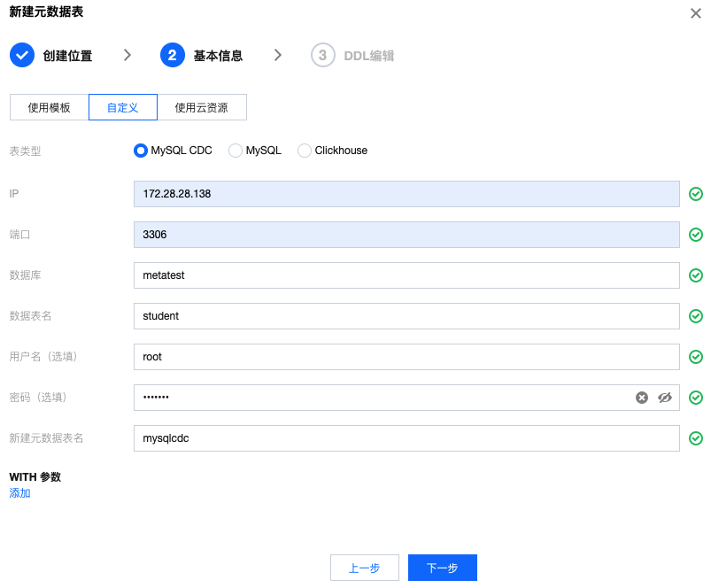Switch to the 自定义 tab
The height and width of the screenshot is (588, 711).
click(x=123, y=107)
